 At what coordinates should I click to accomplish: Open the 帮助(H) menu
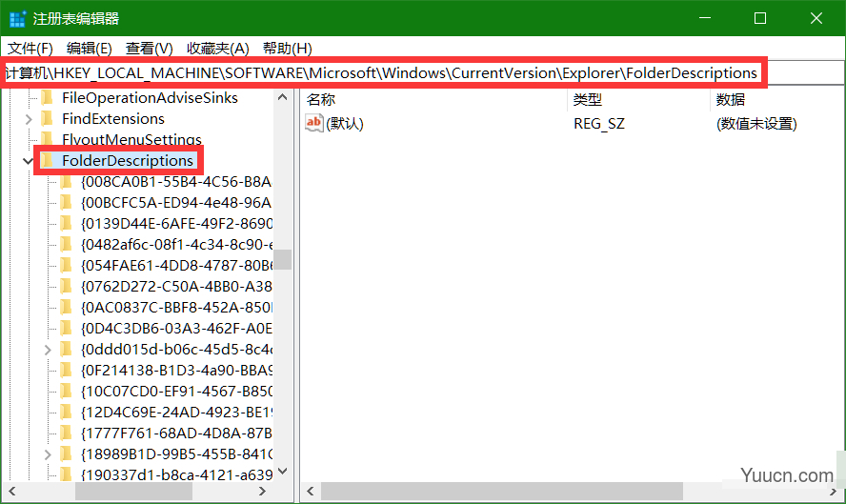[x=287, y=49]
